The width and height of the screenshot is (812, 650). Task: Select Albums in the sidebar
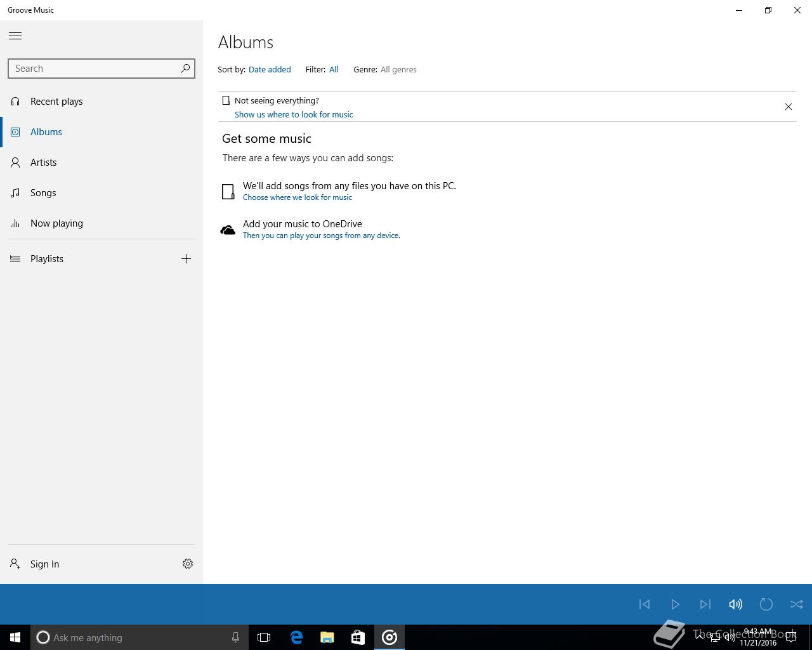pyautogui.click(x=101, y=132)
